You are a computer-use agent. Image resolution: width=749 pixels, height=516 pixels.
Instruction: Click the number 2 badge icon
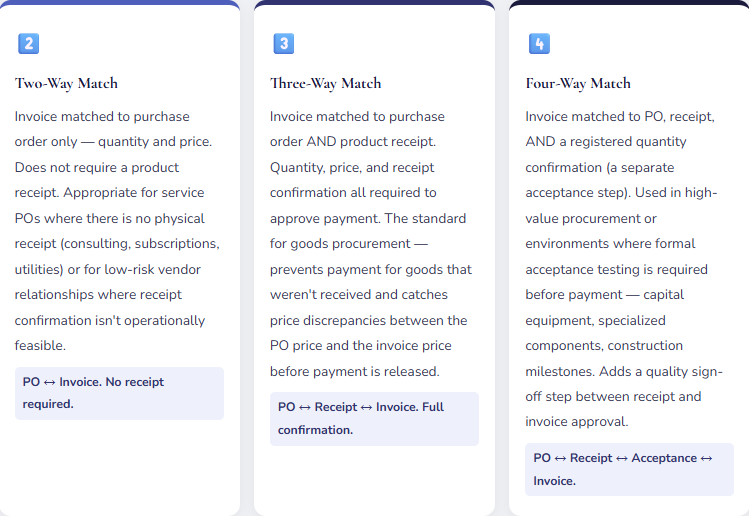(29, 44)
